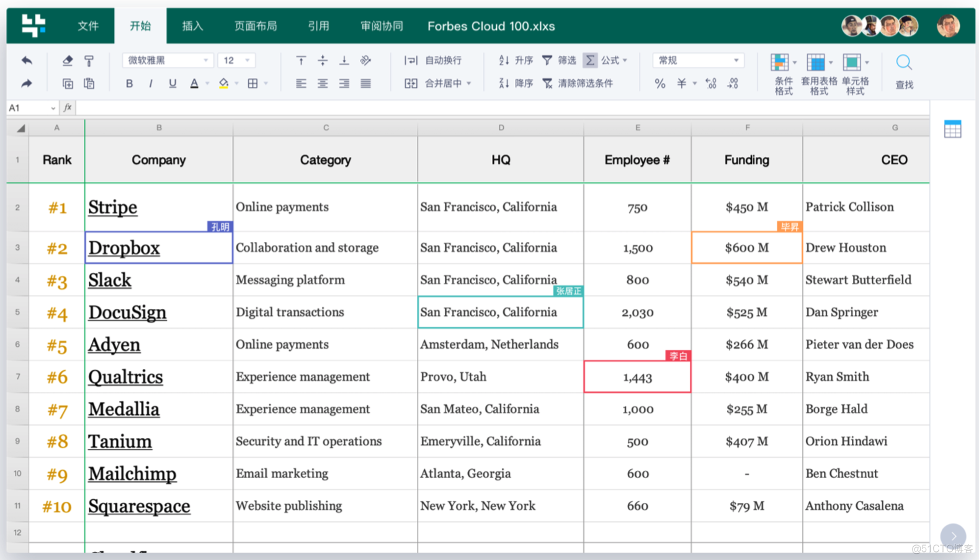Toggle the 筛选 filter
Screen dimensions: 979x560
point(559,60)
